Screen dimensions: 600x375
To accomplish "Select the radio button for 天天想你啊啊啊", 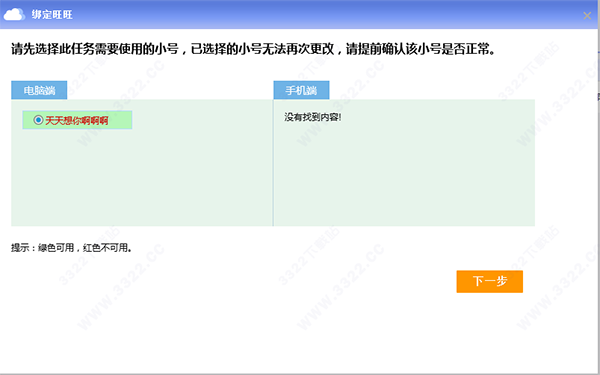I will pyautogui.click(x=38, y=120).
